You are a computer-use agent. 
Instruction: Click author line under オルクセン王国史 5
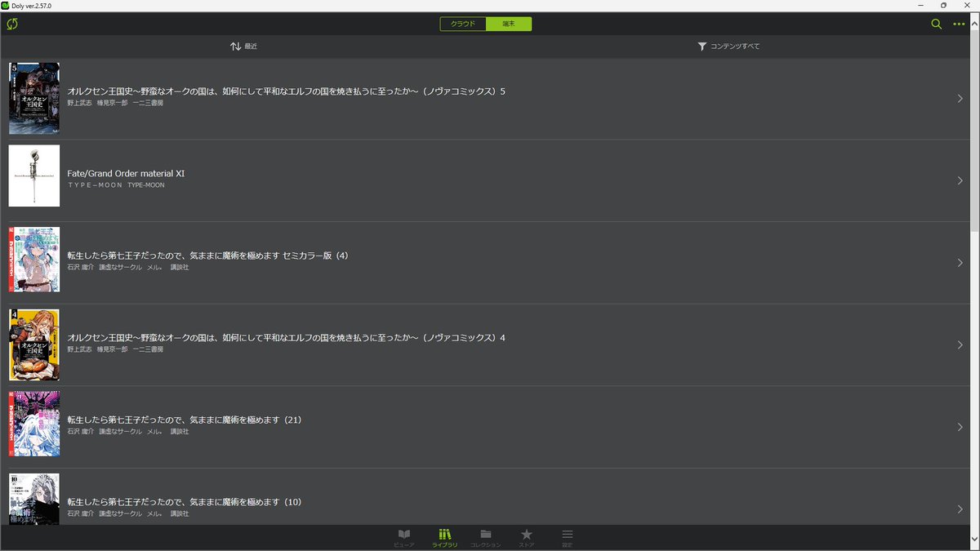(x=115, y=103)
